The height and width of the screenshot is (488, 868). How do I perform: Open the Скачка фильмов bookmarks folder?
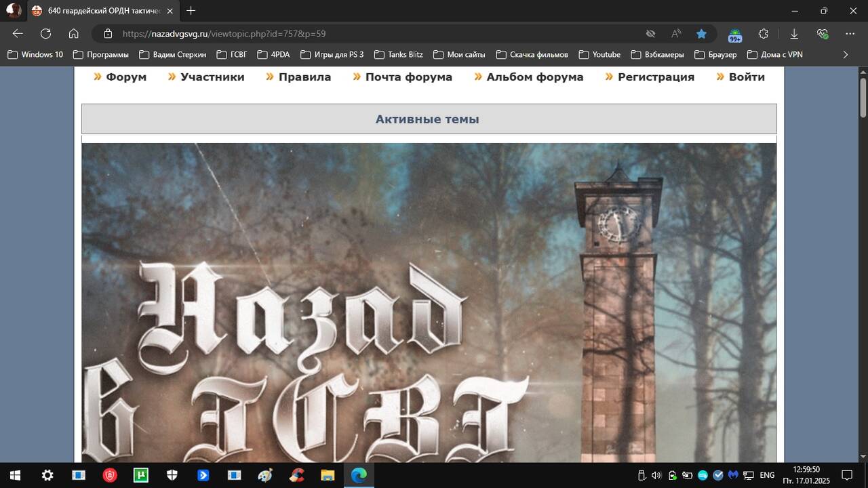click(532, 54)
